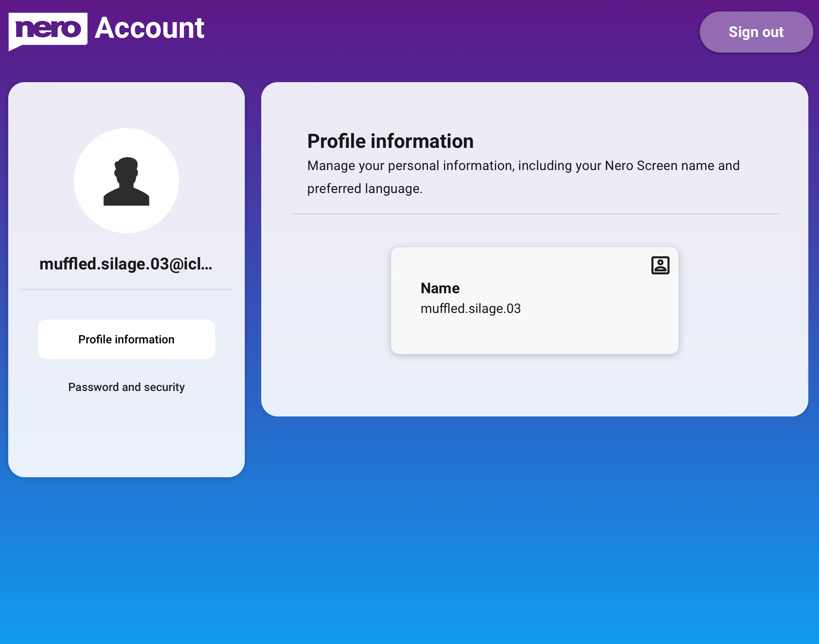Click the user silhouette avatar icon
This screenshot has width=819, height=644.
coord(127,182)
